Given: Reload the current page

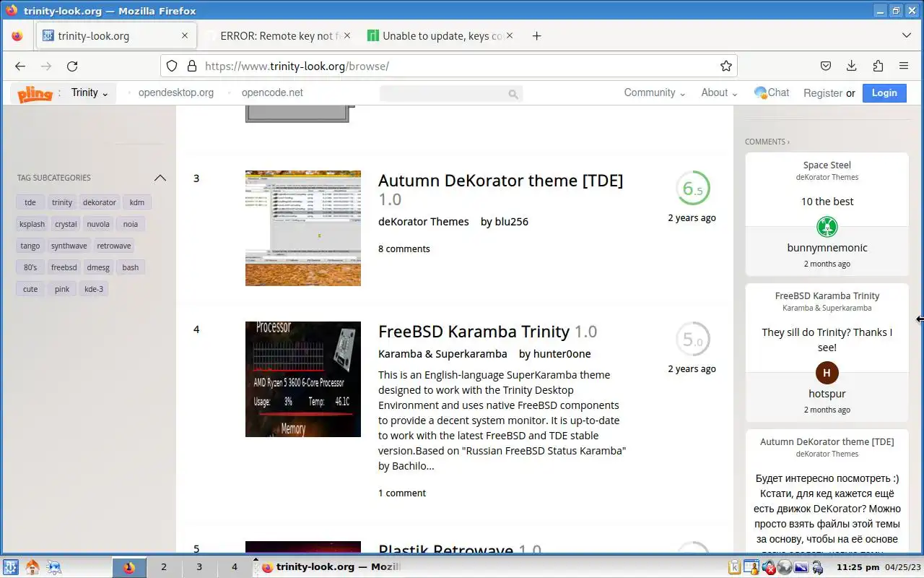Looking at the screenshot, I should (x=72, y=66).
